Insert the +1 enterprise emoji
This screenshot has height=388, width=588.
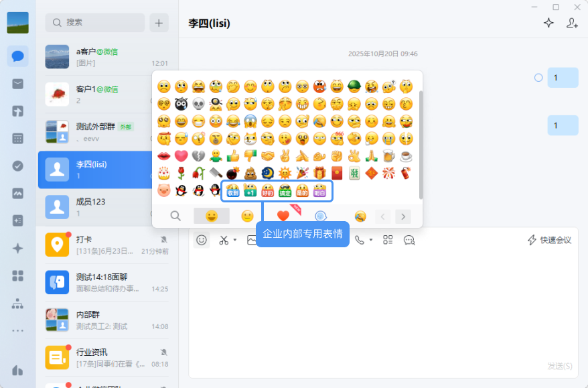point(250,190)
